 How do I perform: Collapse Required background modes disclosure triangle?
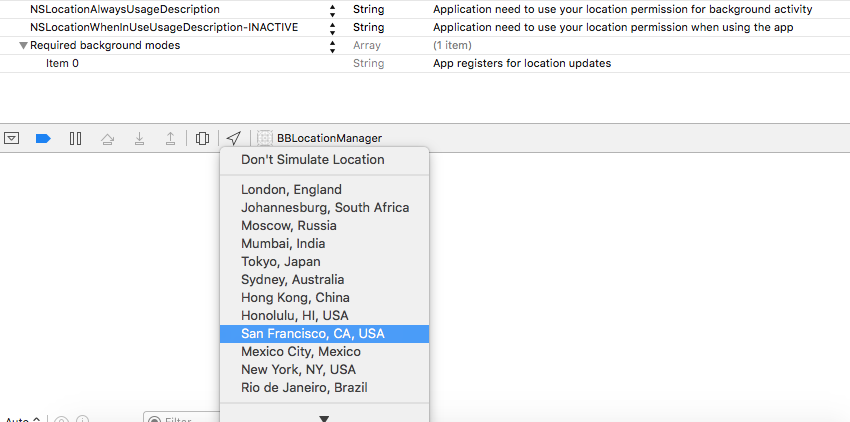(x=23, y=46)
